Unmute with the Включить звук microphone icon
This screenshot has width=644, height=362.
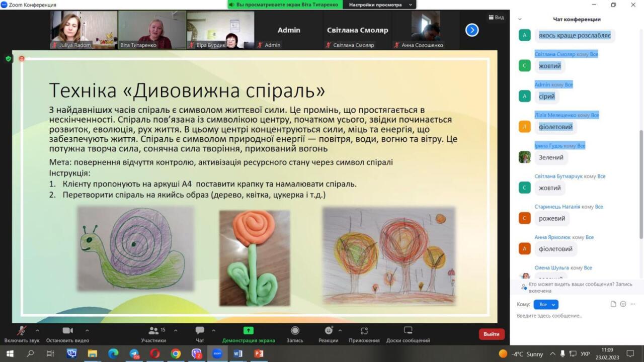click(22, 330)
